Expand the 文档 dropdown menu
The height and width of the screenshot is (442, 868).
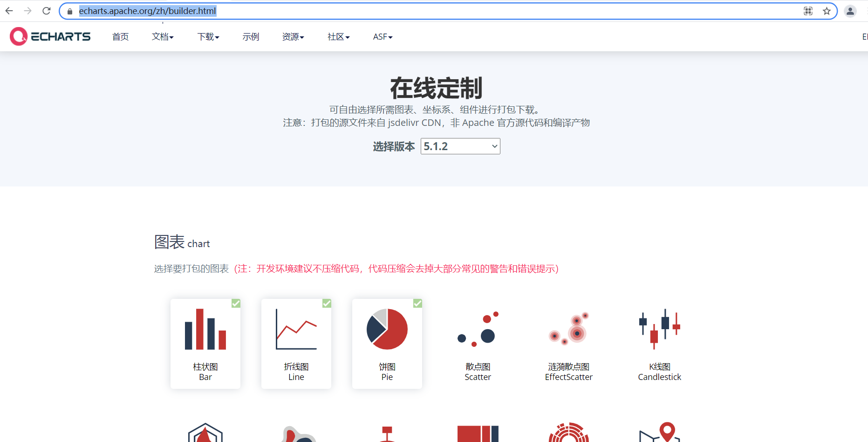(x=162, y=36)
